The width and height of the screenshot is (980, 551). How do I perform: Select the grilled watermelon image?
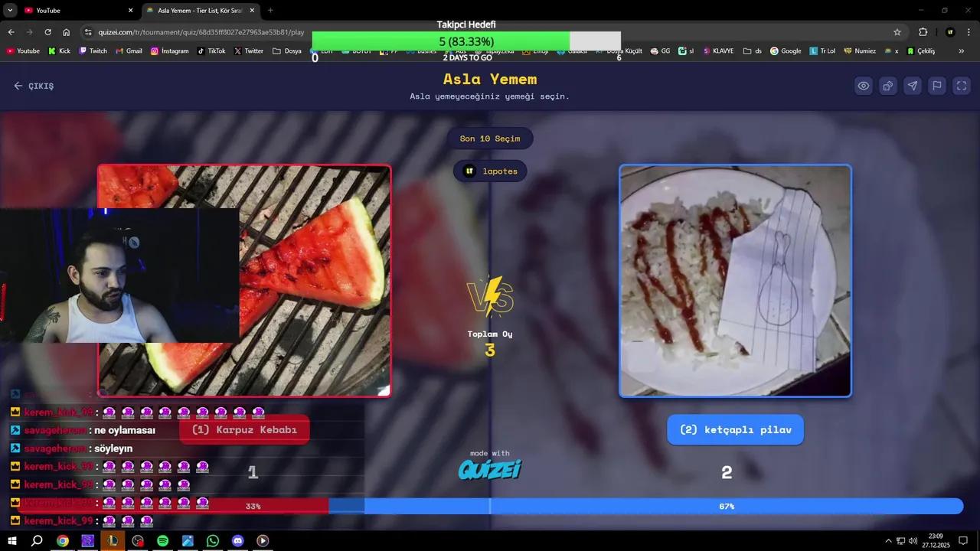pos(244,281)
